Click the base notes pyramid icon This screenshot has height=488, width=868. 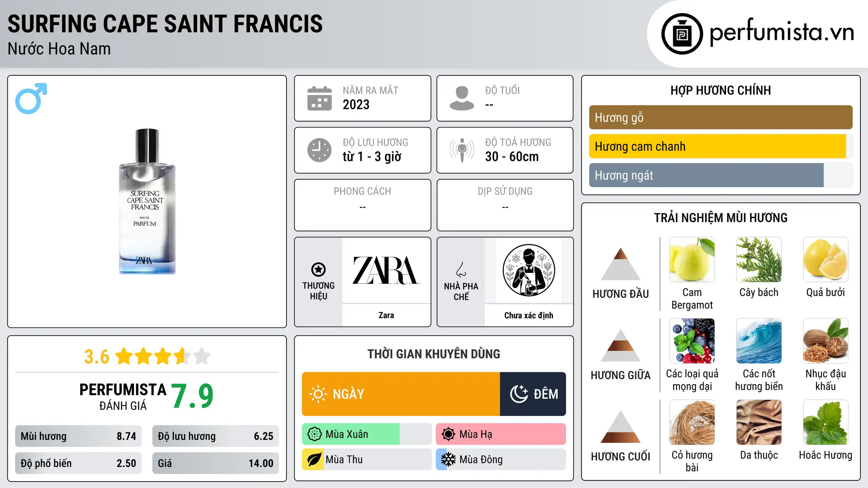pos(620,427)
